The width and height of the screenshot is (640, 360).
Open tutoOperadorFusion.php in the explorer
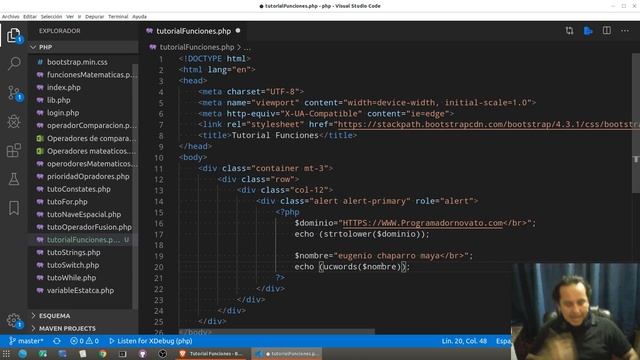[89, 227]
